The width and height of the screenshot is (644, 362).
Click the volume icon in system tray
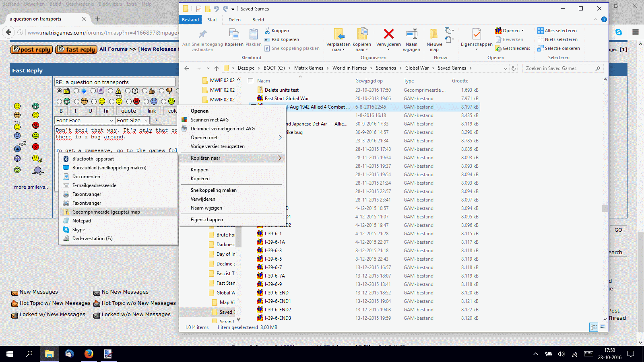point(561,354)
